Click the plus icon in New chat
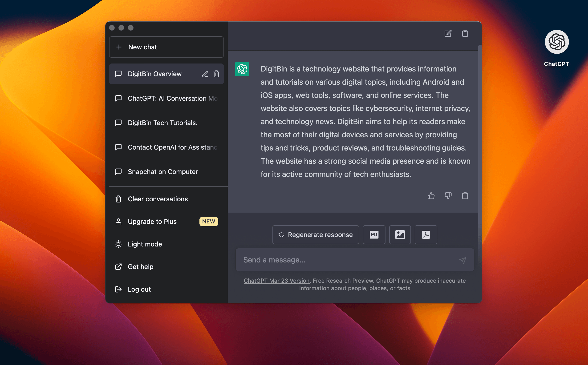The image size is (588, 365). (119, 47)
